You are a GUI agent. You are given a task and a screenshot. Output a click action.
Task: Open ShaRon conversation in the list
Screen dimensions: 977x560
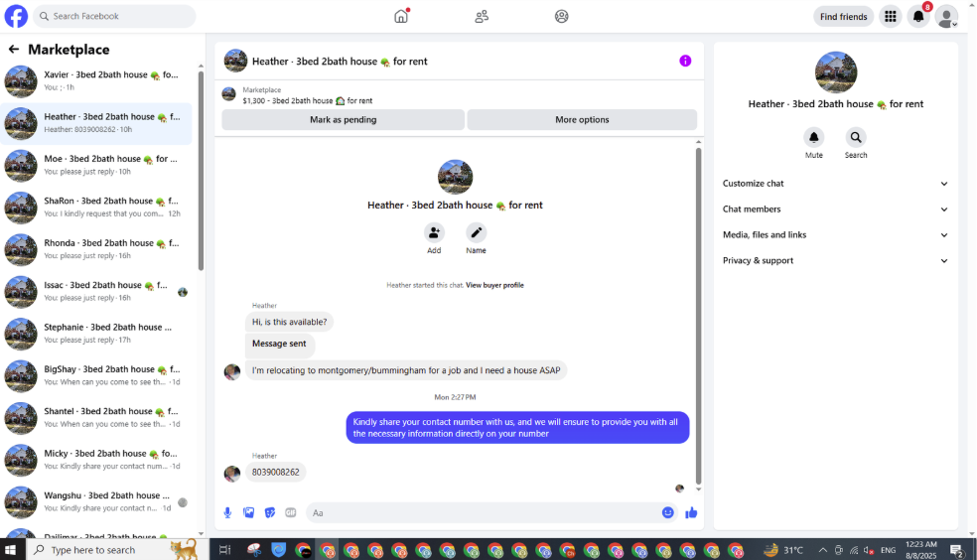pyautogui.click(x=98, y=207)
